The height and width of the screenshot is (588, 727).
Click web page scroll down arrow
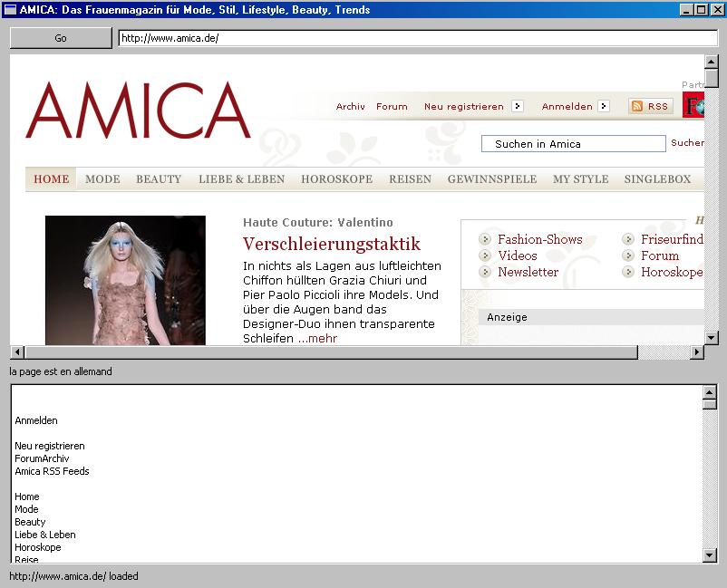(712, 337)
